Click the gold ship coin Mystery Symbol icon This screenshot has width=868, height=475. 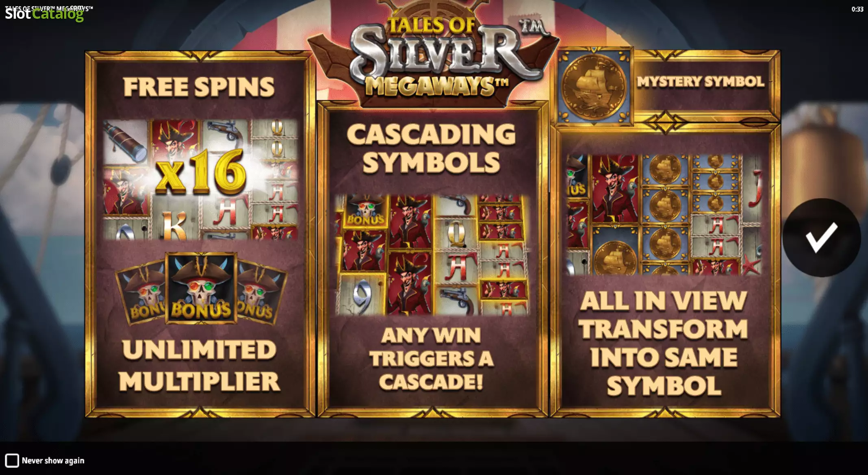tap(594, 86)
